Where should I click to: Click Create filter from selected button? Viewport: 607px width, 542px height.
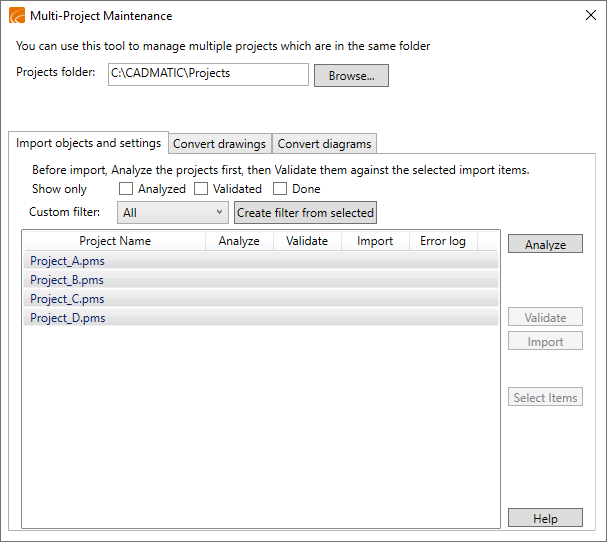[305, 212]
